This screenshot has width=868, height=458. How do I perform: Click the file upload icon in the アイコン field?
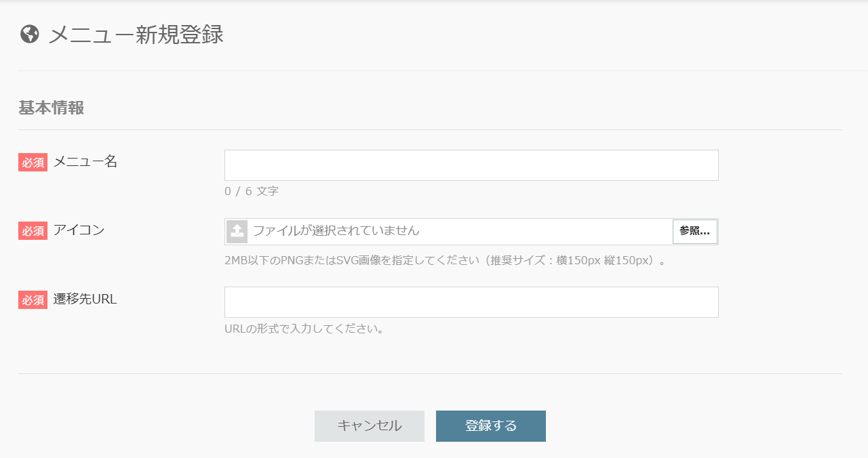tap(236, 231)
